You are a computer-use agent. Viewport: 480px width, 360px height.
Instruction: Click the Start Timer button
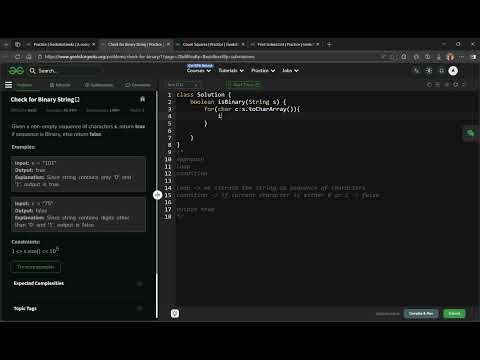tap(243, 85)
